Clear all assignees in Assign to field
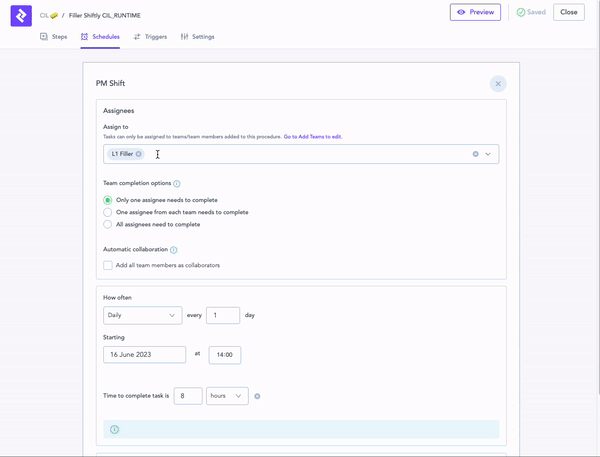This screenshot has height=457, width=600. tap(475, 154)
